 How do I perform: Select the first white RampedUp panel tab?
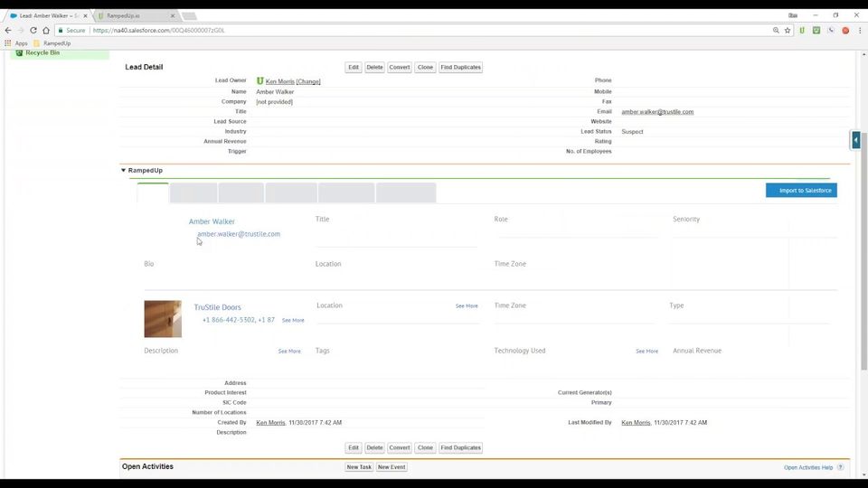153,192
